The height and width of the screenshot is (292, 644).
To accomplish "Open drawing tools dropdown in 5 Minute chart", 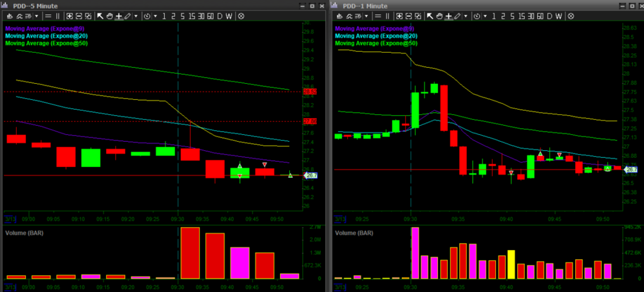I will tap(136, 15).
